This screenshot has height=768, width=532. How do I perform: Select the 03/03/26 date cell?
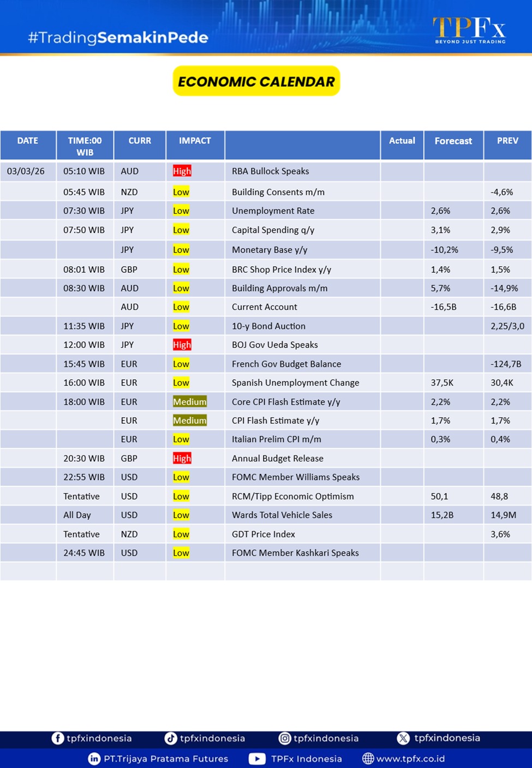(x=26, y=171)
